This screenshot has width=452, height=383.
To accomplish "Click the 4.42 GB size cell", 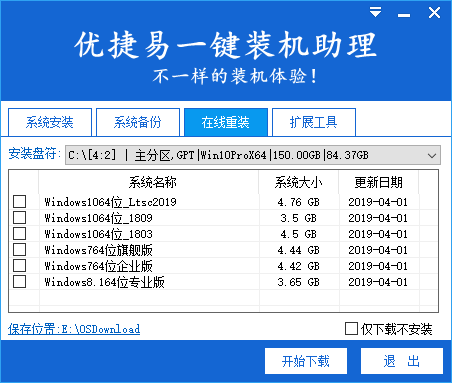I will coord(298,266).
